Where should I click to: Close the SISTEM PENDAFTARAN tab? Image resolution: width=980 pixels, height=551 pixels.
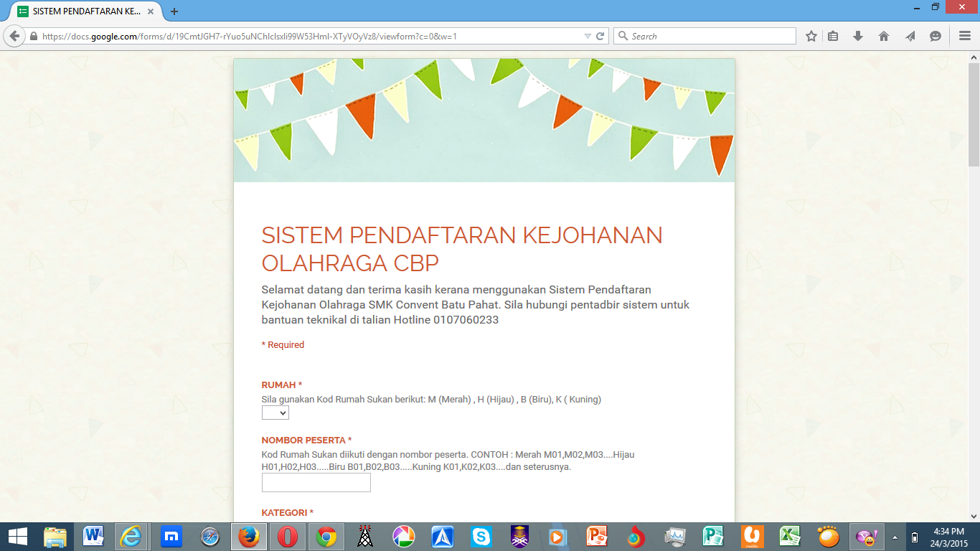pyautogui.click(x=151, y=11)
